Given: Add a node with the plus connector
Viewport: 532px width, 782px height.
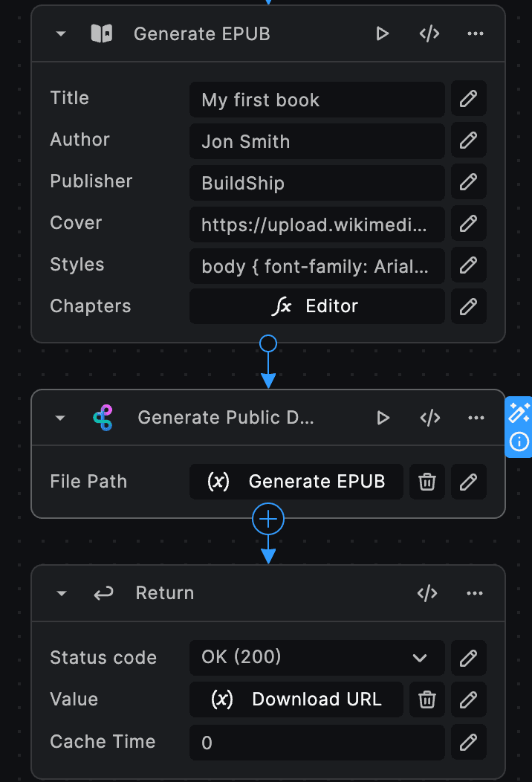Looking at the screenshot, I should coord(268,519).
